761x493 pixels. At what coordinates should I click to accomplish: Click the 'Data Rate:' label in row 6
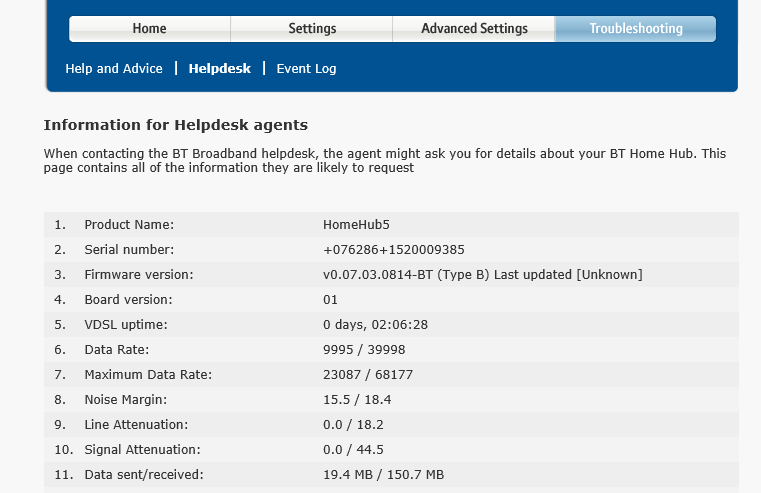(116, 349)
